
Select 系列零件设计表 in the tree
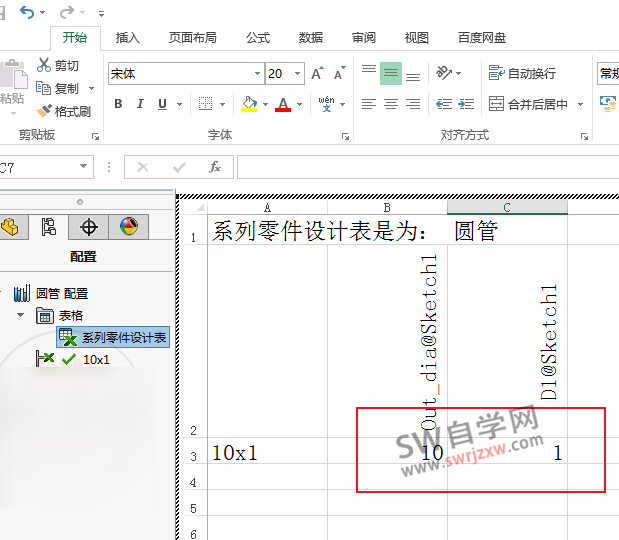(x=113, y=337)
